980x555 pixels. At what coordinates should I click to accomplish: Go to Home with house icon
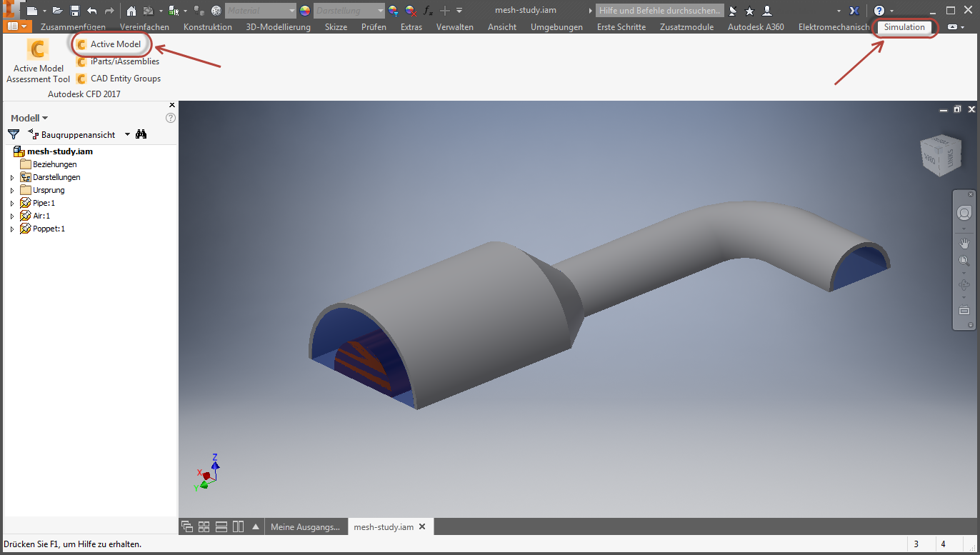[x=131, y=11]
